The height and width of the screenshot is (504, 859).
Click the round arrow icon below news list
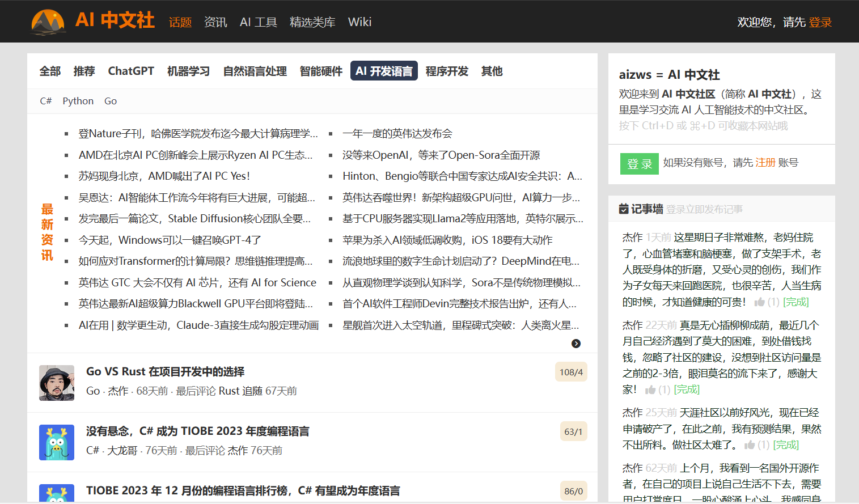coord(576,344)
